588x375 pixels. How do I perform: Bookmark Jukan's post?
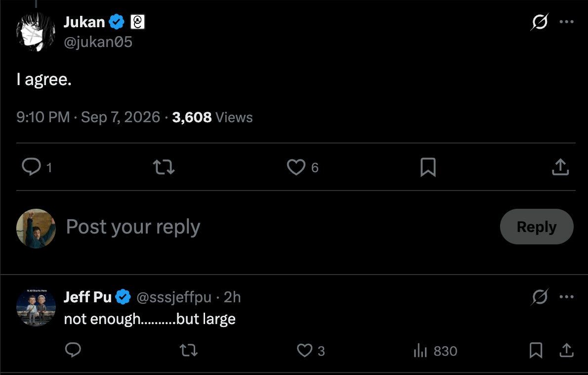click(428, 167)
